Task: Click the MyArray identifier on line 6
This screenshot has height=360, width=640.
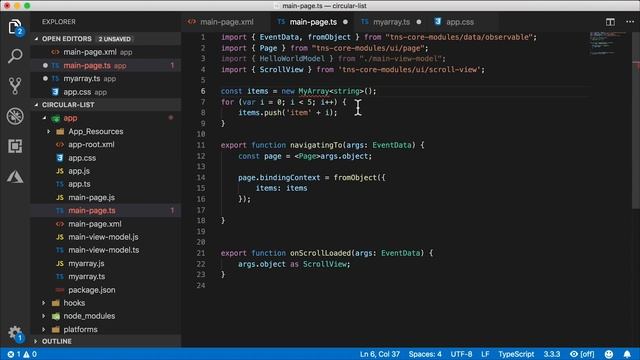Action: 313,91
